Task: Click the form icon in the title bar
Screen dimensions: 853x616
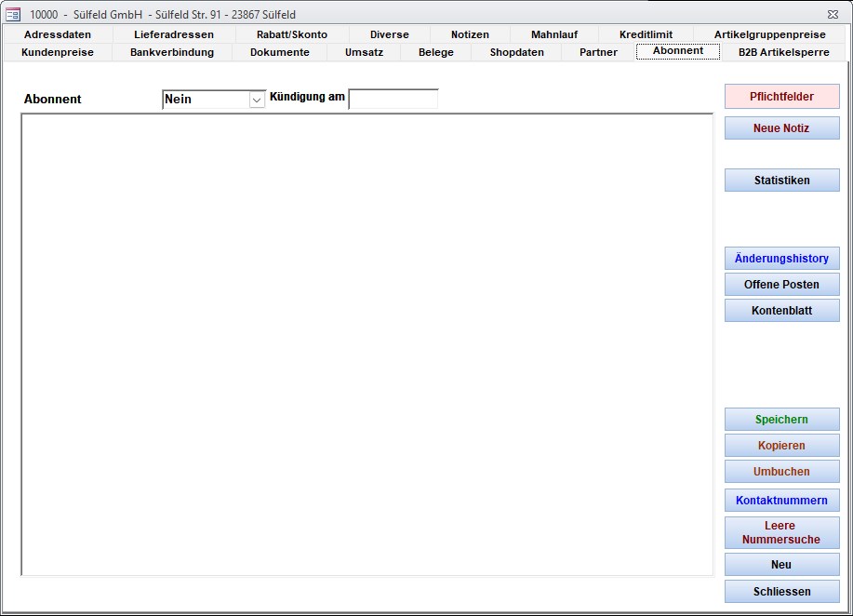Action: [x=13, y=14]
